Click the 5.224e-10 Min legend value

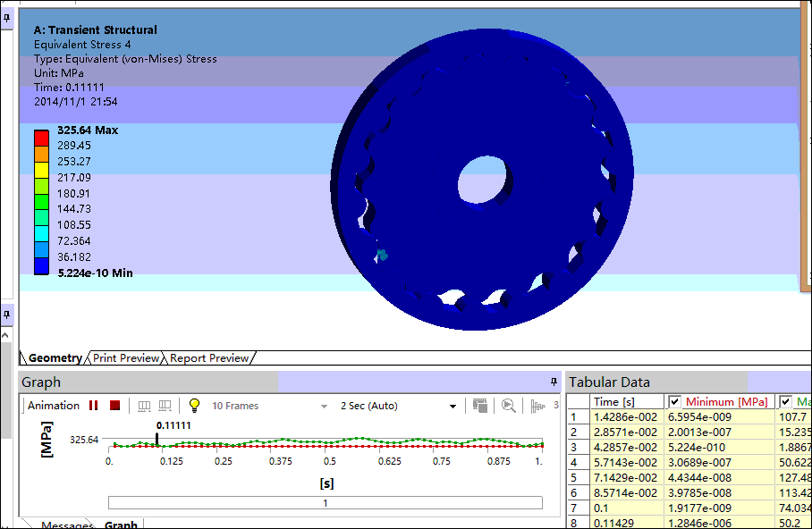tap(95, 273)
